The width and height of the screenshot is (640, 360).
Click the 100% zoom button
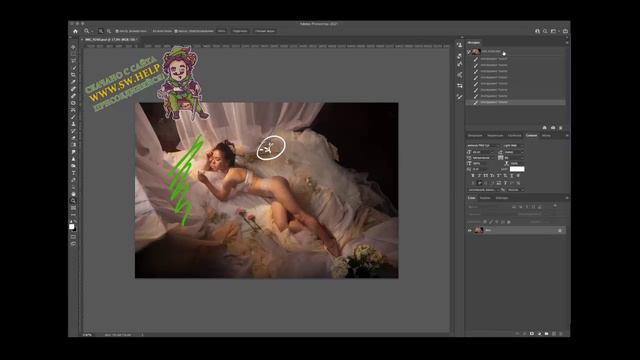[x=222, y=31]
